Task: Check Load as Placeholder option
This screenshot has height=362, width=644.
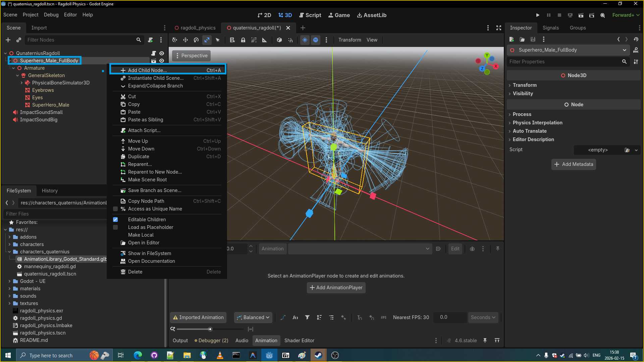Action: coord(115,227)
